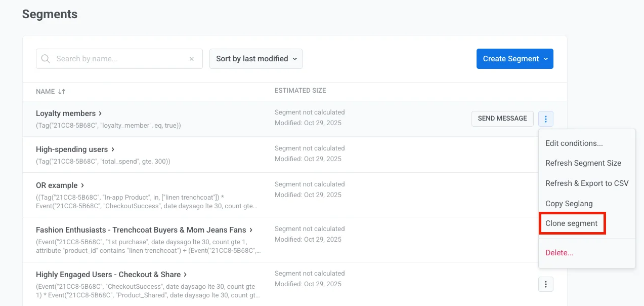
Task: Toggle the NAME column sort arrows
Action: (x=62, y=92)
